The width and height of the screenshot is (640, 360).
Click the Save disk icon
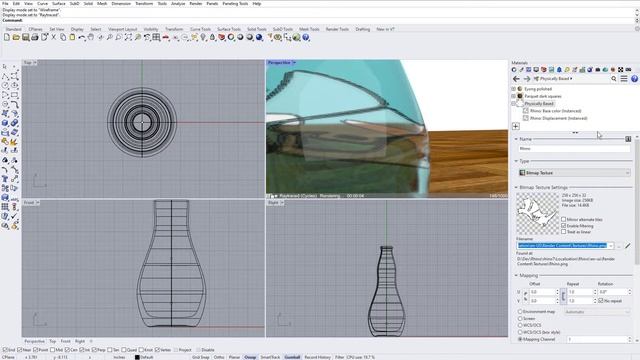point(25,38)
